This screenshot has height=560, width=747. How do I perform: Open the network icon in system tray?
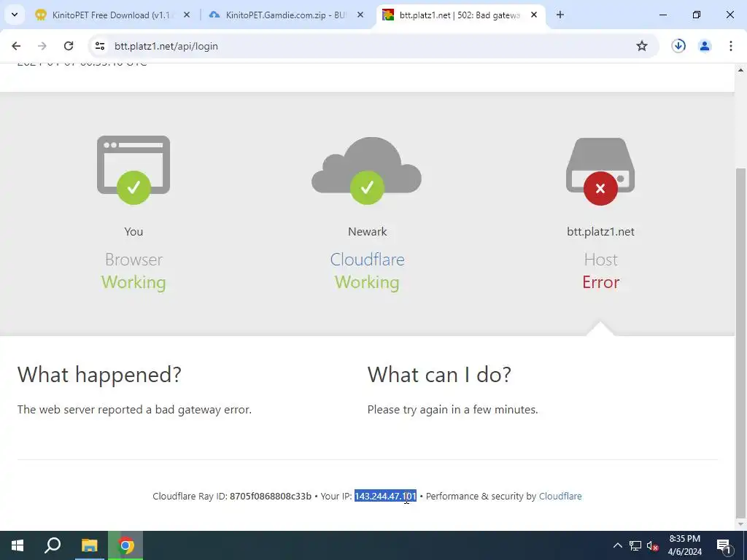[635, 545]
